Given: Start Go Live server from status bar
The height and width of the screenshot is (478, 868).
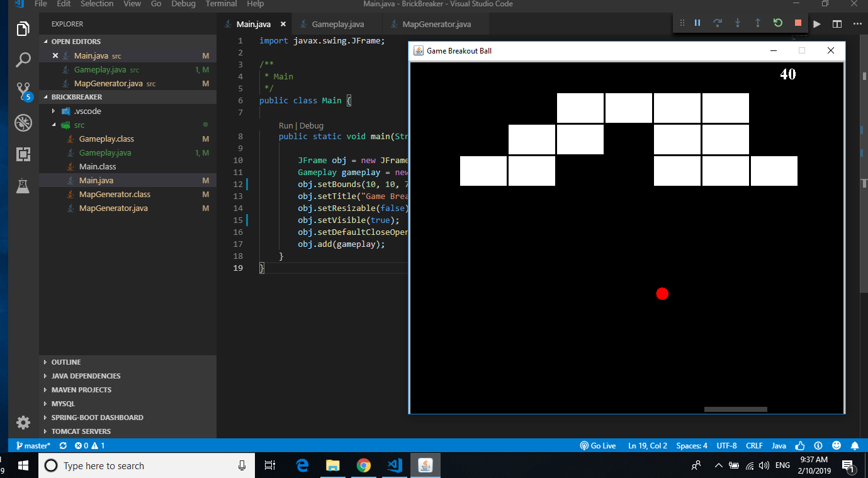Looking at the screenshot, I should click(598, 445).
